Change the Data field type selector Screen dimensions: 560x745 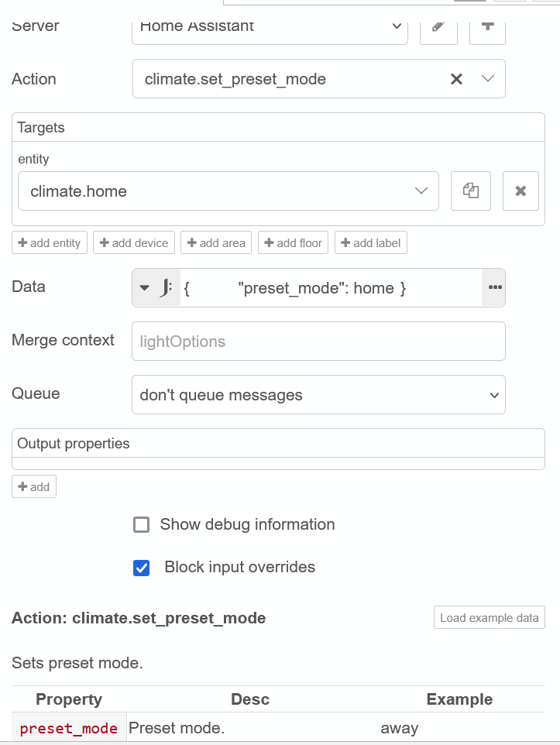point(156,287)
